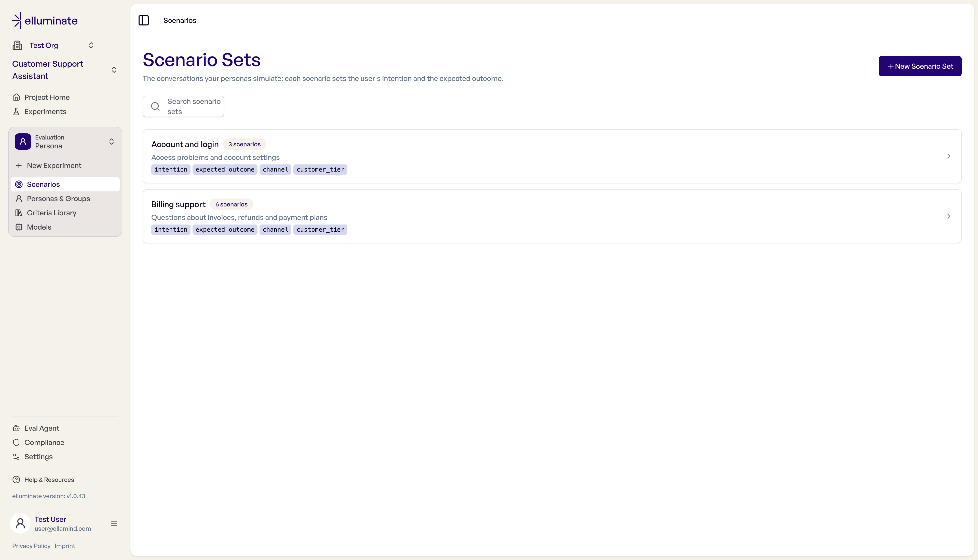The width and height of the screenshot is (978, 560).
Task: Open the Billing support set chevron
Action: click(x=949, y=216)
